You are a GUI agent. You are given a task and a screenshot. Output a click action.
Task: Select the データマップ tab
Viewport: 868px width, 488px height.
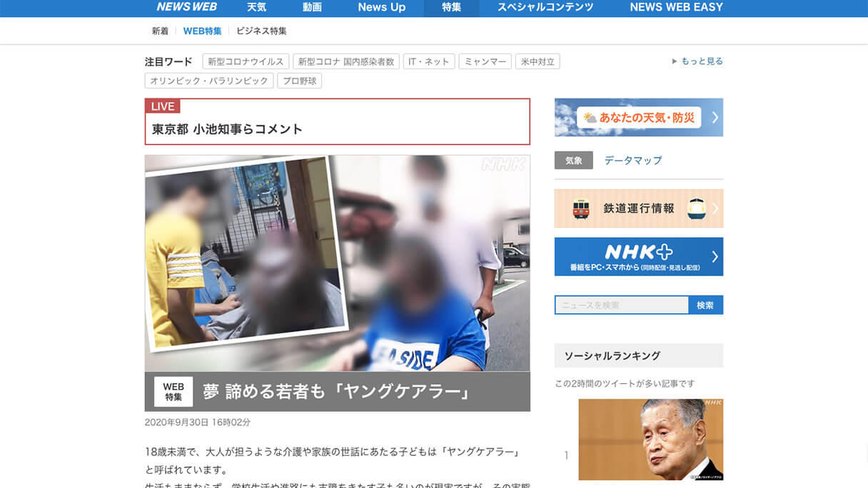(633, 161)
